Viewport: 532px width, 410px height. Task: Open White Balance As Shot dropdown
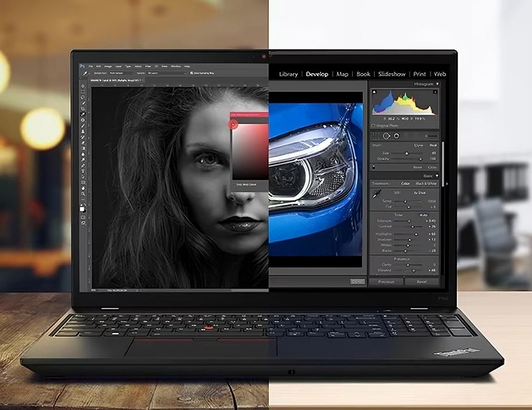(420, 193)
